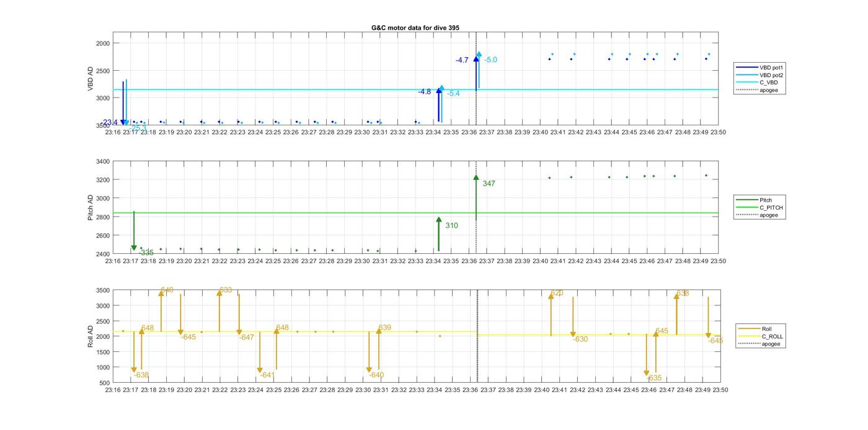Click the '-4.8' VBD arrow label
Image resolution: width=868 pixels, height=430 pixels.
point(424,92)
